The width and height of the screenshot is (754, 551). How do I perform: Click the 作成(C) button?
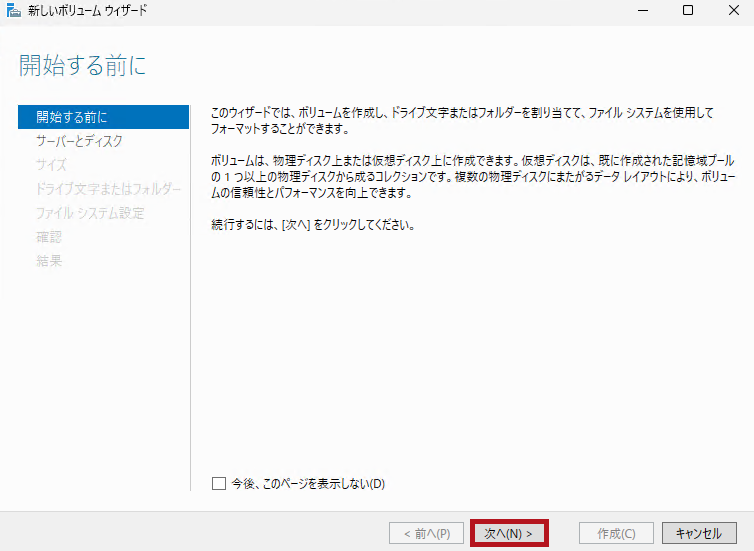(616, 533)
